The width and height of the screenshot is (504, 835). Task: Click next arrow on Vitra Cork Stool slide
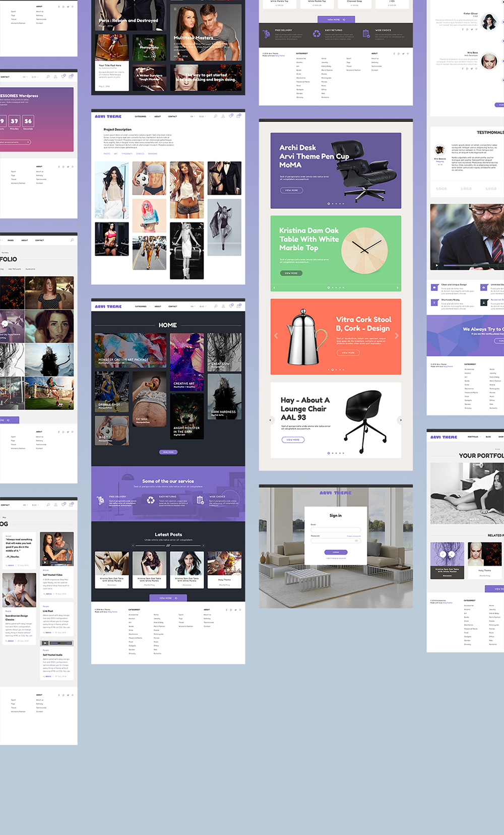397,336
